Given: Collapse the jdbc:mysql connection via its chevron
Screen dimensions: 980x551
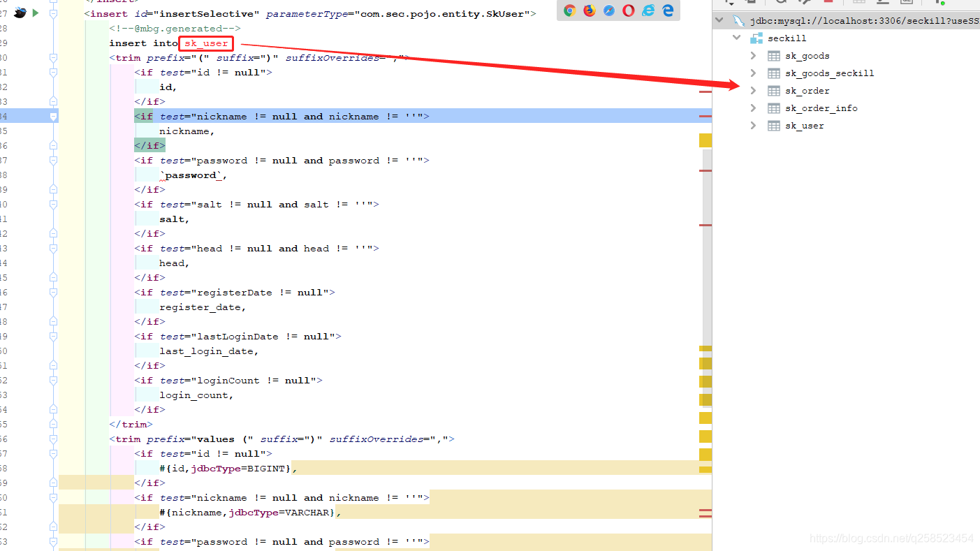Looking at the screenshot, I should (x=719, y=20).
